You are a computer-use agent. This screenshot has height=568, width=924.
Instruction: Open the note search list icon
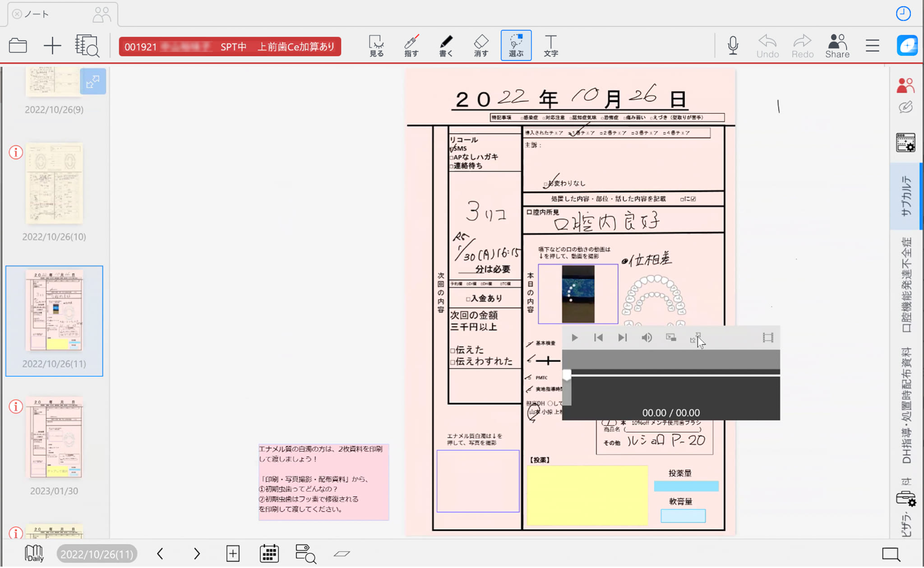pyautogui.click(x=87, y=46)
